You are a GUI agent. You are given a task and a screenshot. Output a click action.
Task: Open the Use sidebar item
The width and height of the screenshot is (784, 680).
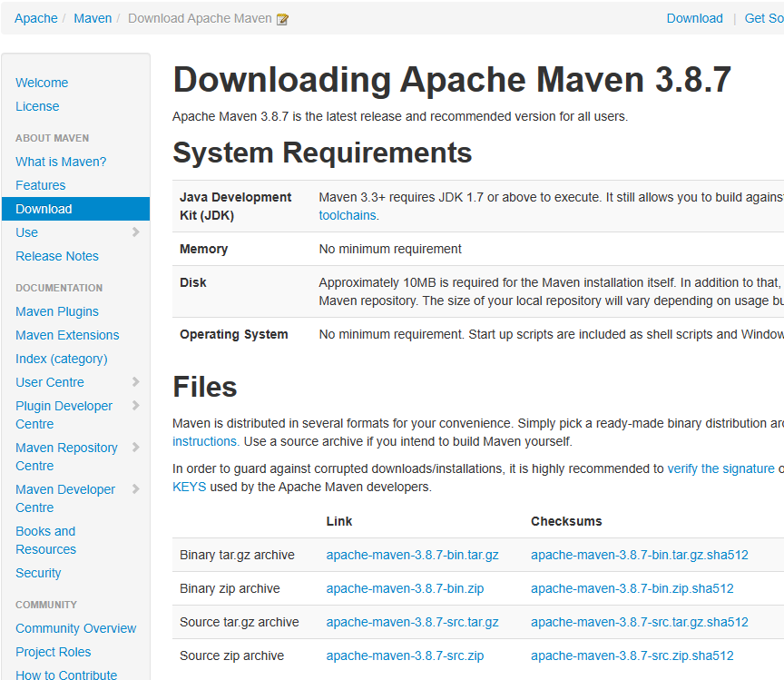click(x=26, y=232)
